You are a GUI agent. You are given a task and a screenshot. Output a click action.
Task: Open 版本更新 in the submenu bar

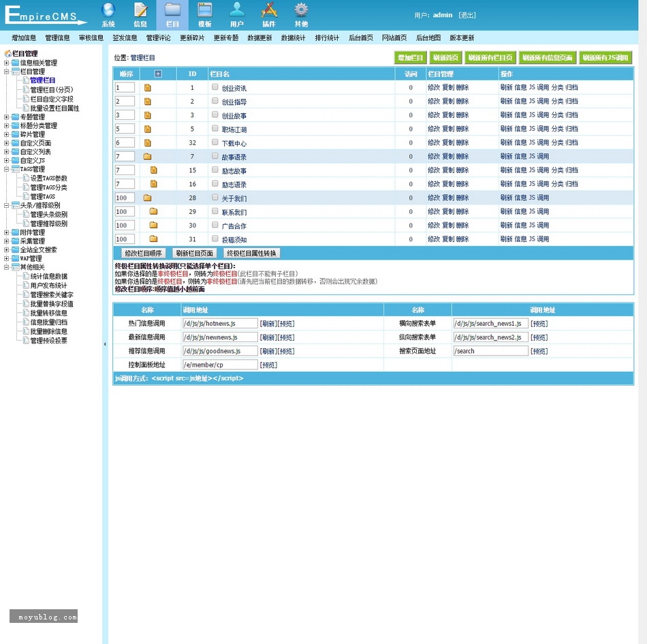click(x=462, y=37)
